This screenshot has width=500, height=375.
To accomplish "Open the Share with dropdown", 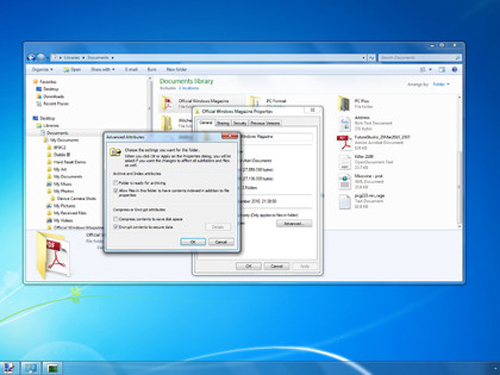I will point(103,69).
